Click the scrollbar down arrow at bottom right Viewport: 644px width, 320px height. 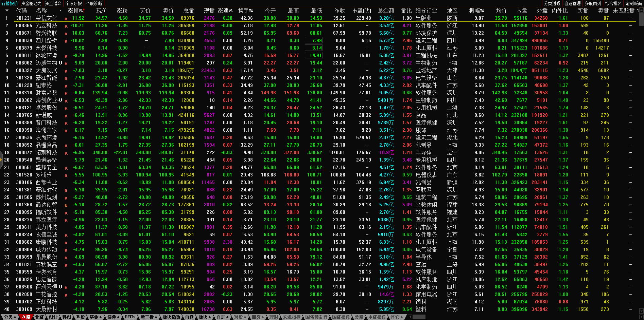tap(641, 311)
